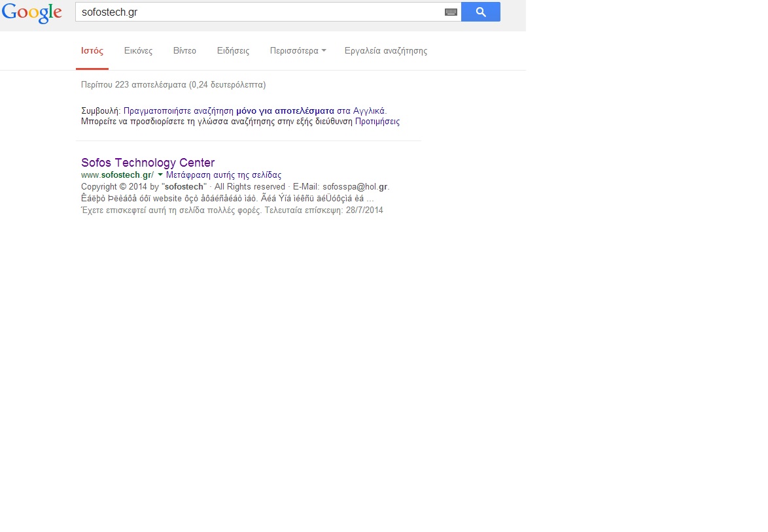Click the Google logo
Screen dimensions: 768x532
point(32,12)
